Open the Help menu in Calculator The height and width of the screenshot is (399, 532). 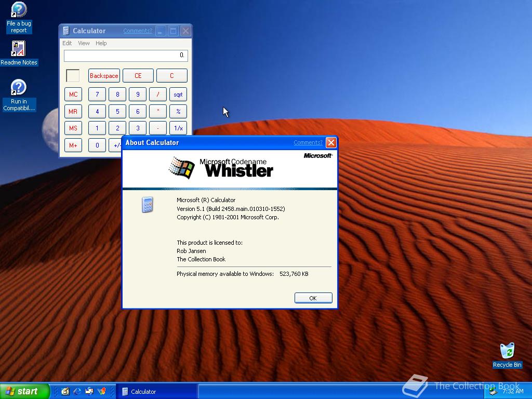tap(101, 43)
